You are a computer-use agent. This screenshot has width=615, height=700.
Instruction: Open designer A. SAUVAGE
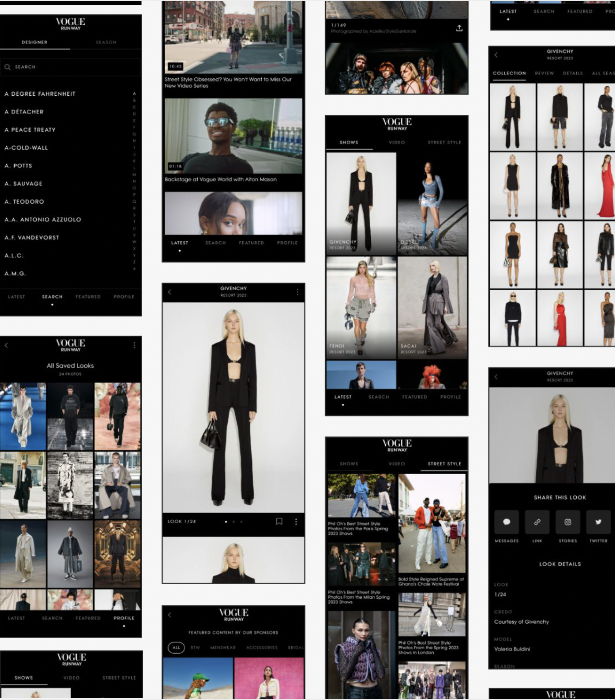(x=23, y=184)
